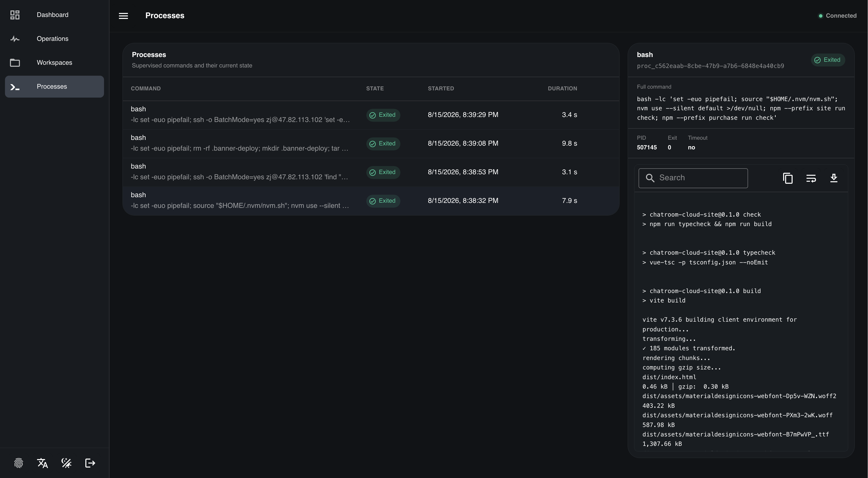Click the fingerprint icon in sidebar footer
The width and height of the screenshot is (868, 478).
click(19, 463)
